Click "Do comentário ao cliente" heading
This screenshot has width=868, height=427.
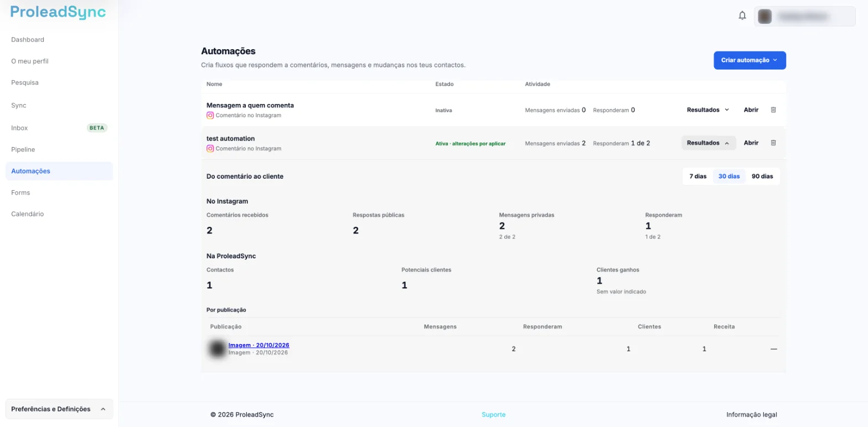point(245,176)
